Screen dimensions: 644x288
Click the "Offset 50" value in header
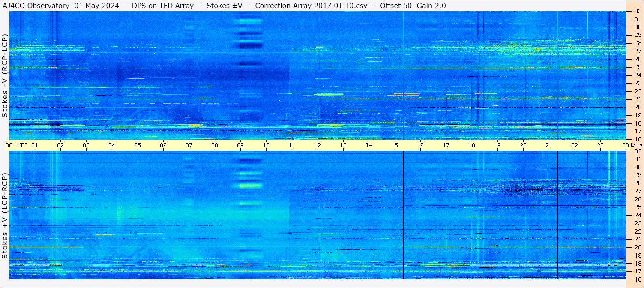pyautogui.click(x=396, y=6)
